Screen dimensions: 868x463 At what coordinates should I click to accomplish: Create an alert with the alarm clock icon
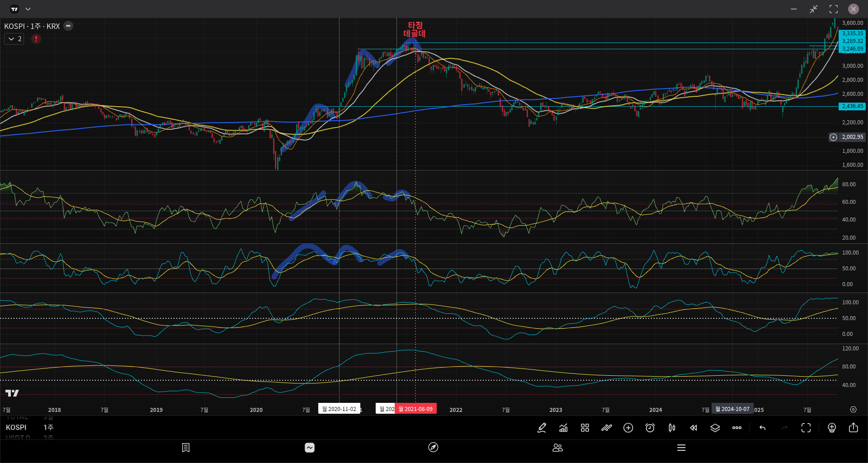point(650,428)
